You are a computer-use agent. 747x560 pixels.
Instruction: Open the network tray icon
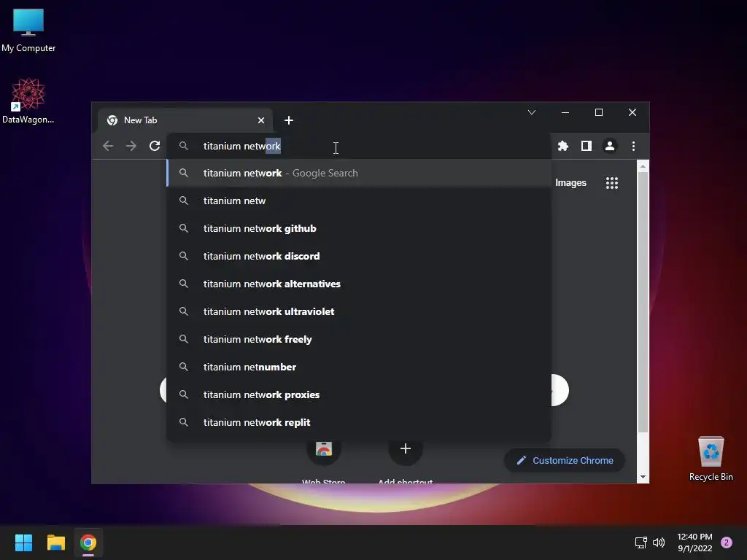[x=640, y=542]
